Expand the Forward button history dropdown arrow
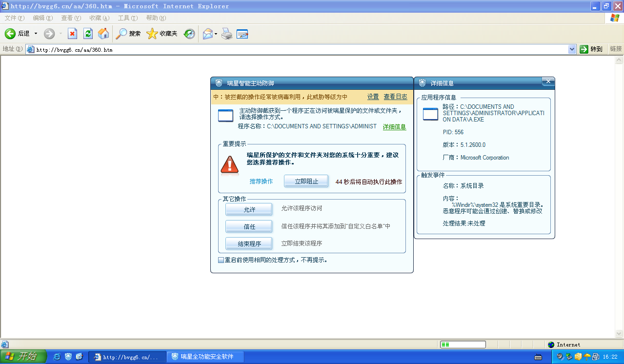 (x=60, y=34)
